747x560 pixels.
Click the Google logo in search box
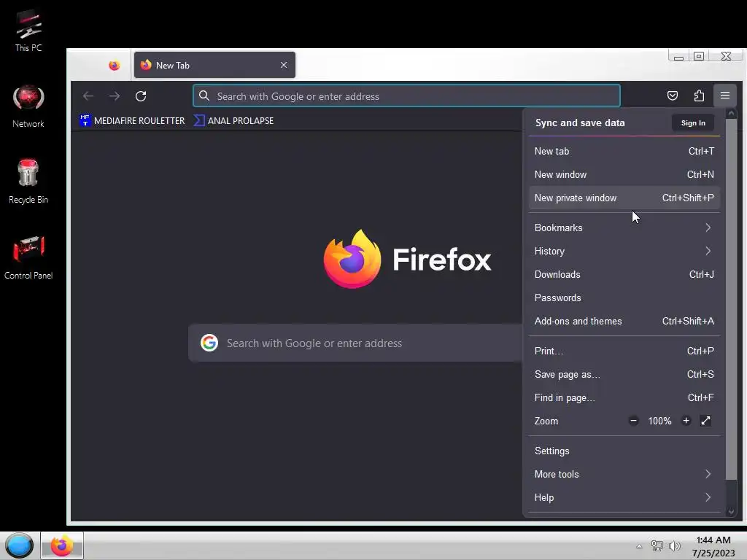click(209, 343)
